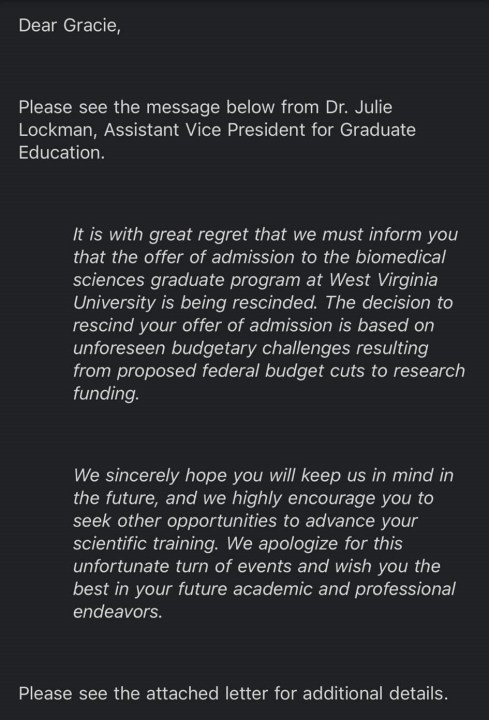
Task: Click the quoted line starting "It is with great regret"
Action: pyautogui.click(x=265, y=235)
